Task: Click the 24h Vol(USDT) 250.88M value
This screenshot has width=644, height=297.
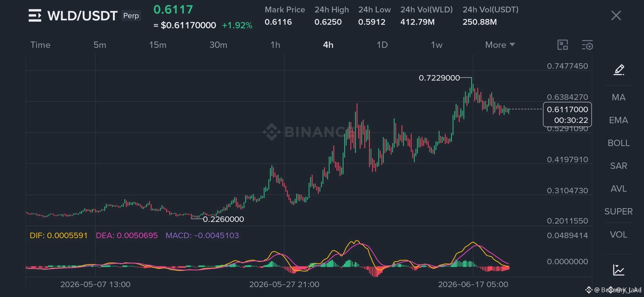Action: tap(480, 22)
